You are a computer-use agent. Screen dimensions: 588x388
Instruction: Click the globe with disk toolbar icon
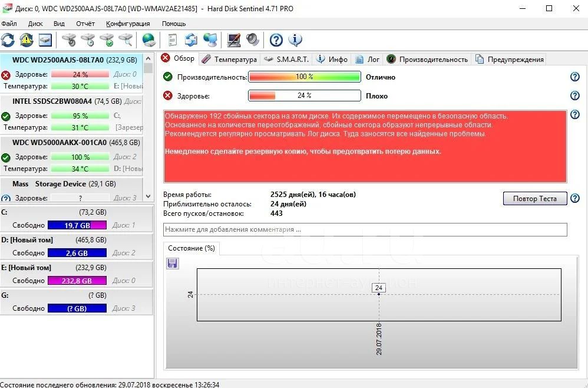(149, 40)
